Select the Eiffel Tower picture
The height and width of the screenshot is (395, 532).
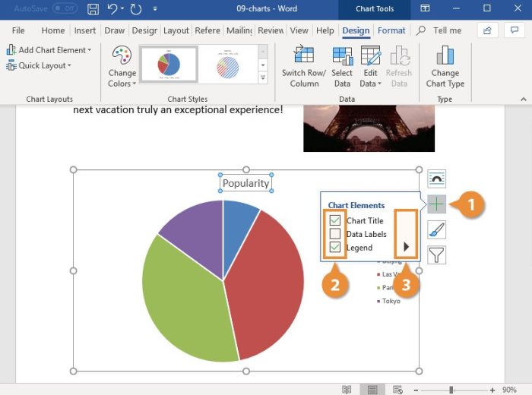coord(369,128)
